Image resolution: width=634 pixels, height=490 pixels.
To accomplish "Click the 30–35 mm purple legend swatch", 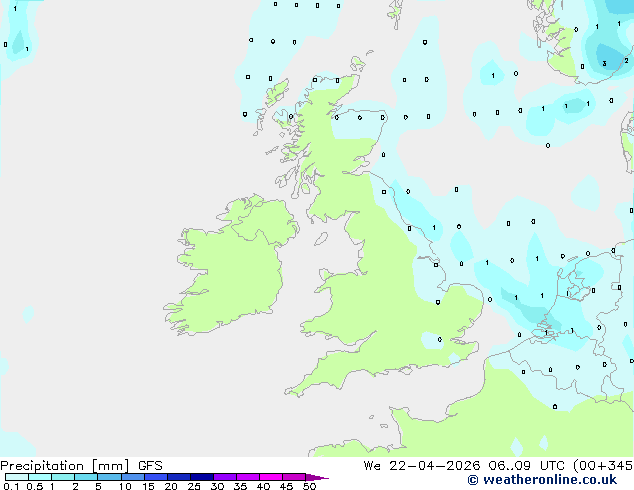I will [x=225, y=477].
